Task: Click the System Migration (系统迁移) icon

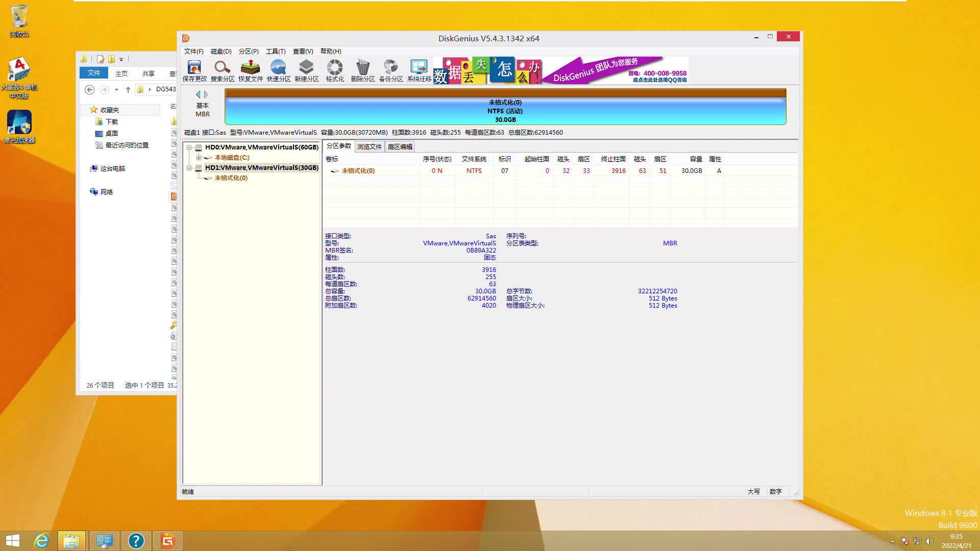Action: pyautogui.click(x=419, y=71)
